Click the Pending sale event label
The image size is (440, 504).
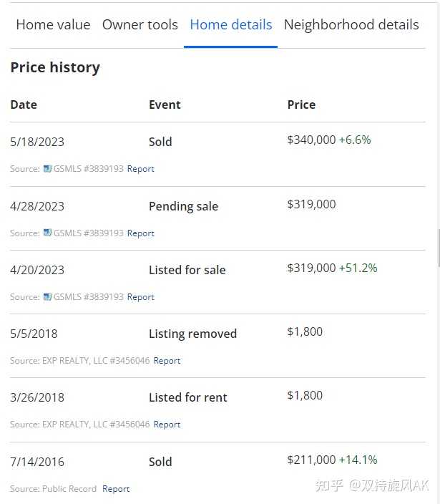(183, 206)
